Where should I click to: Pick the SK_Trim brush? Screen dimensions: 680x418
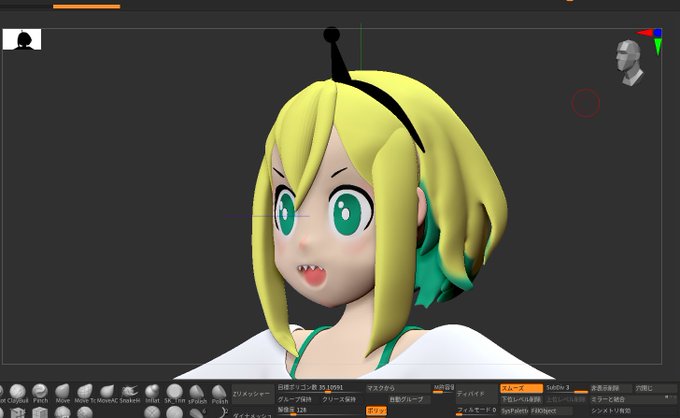(174, 394)
